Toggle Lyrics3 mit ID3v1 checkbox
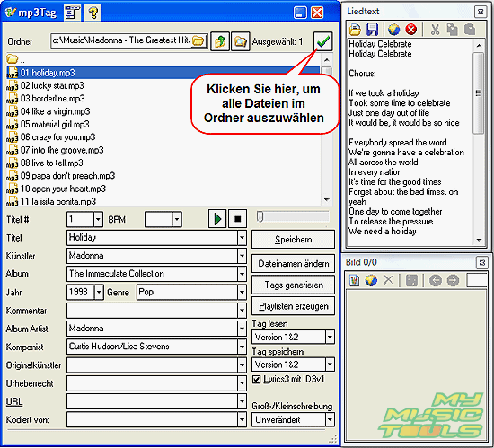 (257, 380)
